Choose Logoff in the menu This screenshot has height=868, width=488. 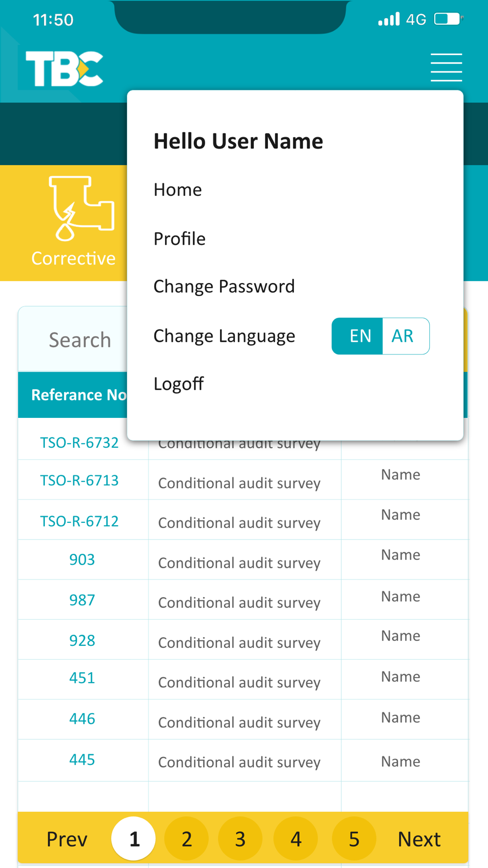pyautogui.click(x=179, y=384)
